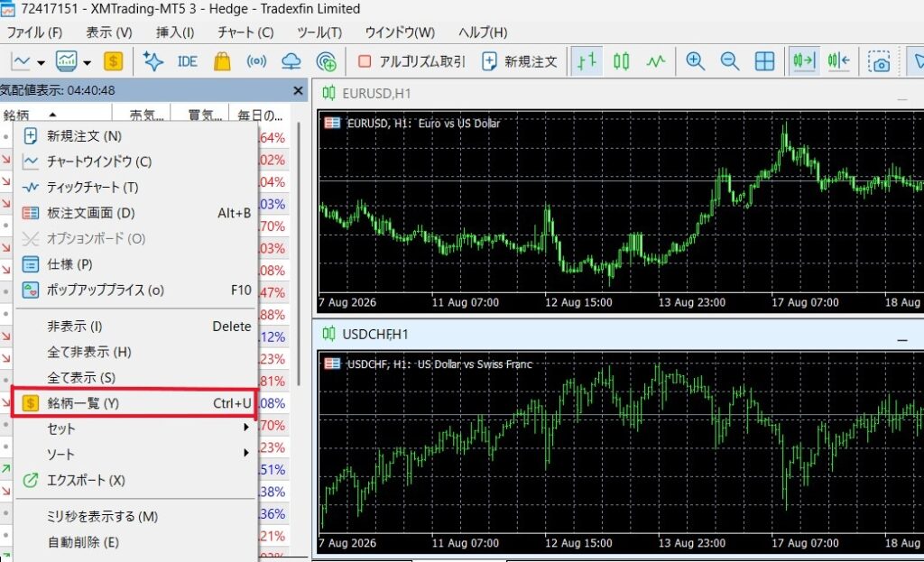
Task: Click depth-of-market icon in EURUSD chart
Action: click(332, 123)
